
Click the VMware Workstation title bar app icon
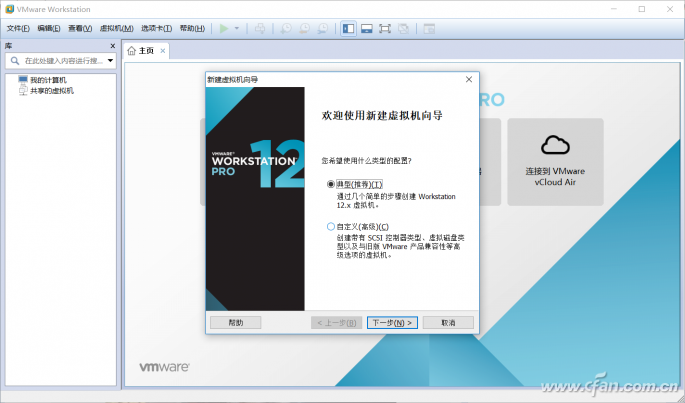click(10, 9)
